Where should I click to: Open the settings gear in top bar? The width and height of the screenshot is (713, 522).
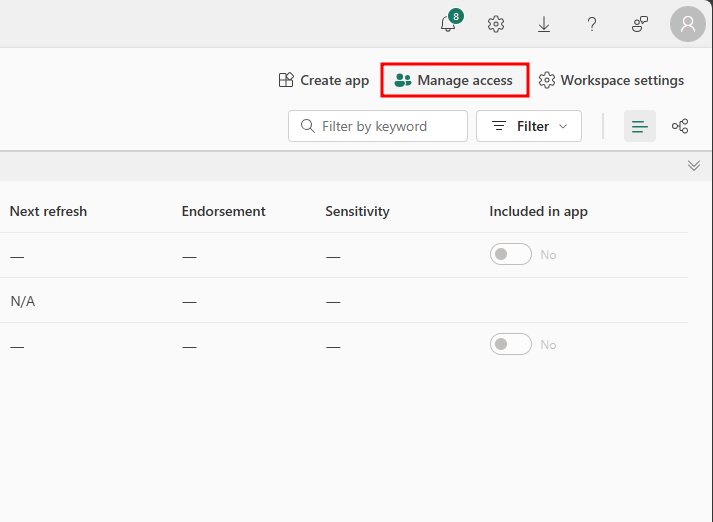(x=496, y=24)
